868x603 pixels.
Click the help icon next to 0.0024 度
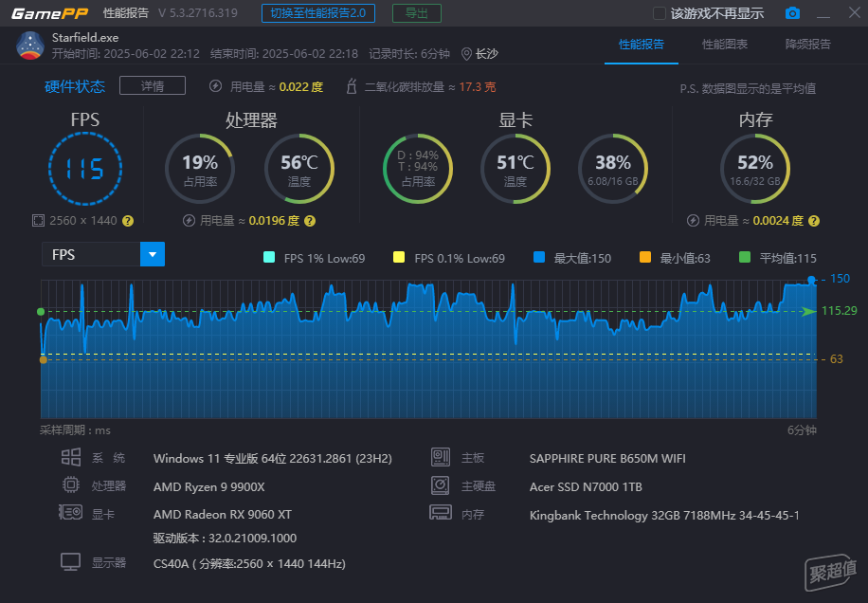(x=814, y=221)
